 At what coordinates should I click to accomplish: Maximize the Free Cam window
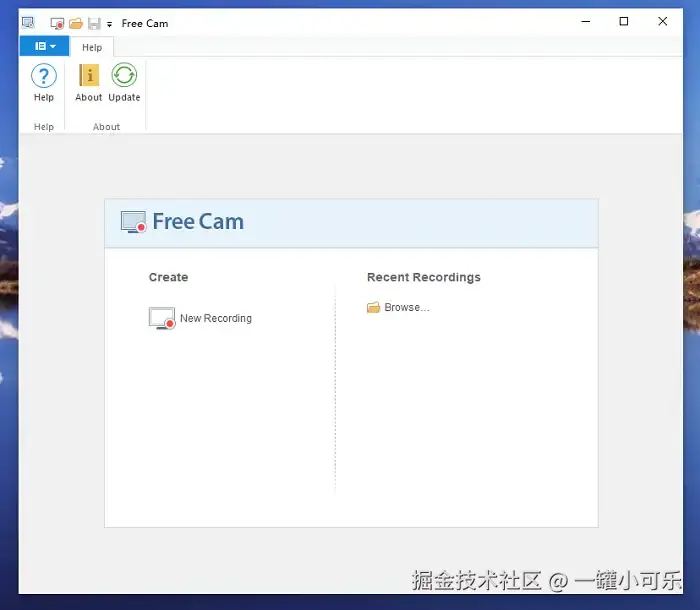[x=624, y=21]
